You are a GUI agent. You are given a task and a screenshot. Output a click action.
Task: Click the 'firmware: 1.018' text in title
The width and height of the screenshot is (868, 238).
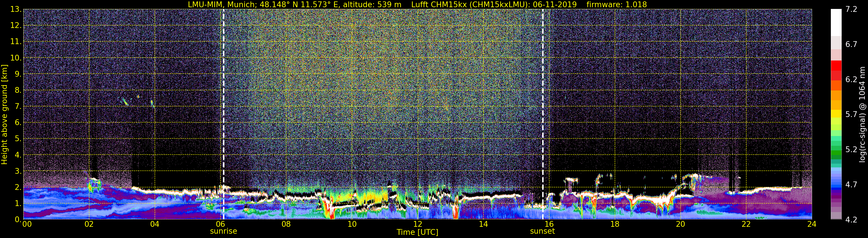click(617, 4)
